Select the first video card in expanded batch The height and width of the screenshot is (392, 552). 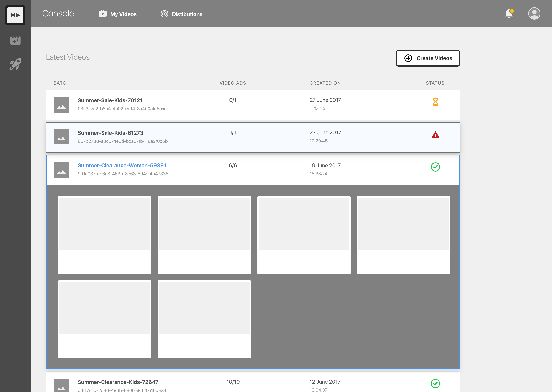pyautogui.click(x=105, y=235)
